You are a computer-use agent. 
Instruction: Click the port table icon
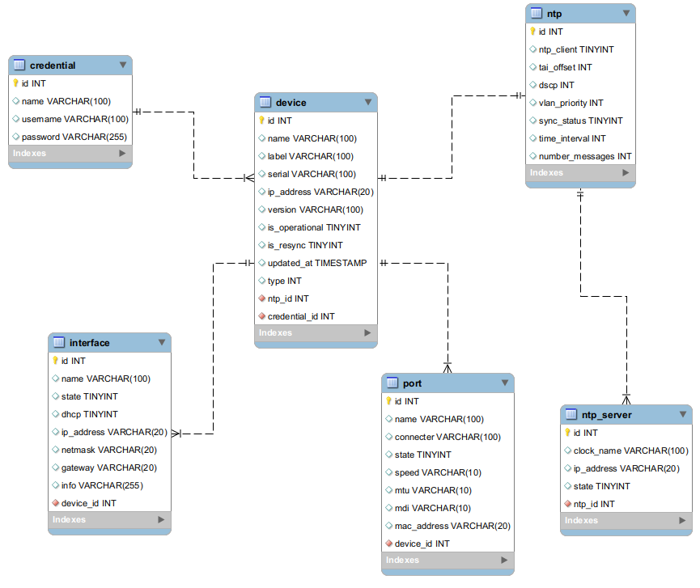click(392, 383)
